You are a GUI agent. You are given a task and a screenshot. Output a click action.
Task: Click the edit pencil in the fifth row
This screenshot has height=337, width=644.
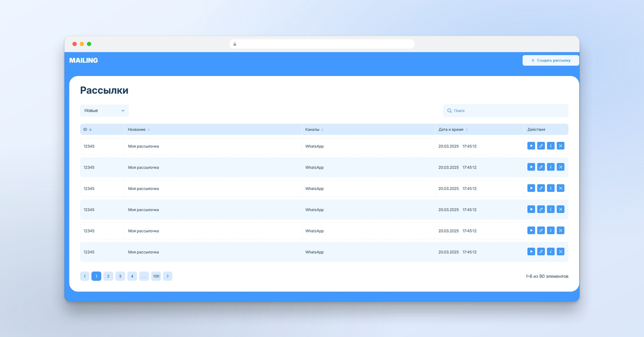pos(541,230)
